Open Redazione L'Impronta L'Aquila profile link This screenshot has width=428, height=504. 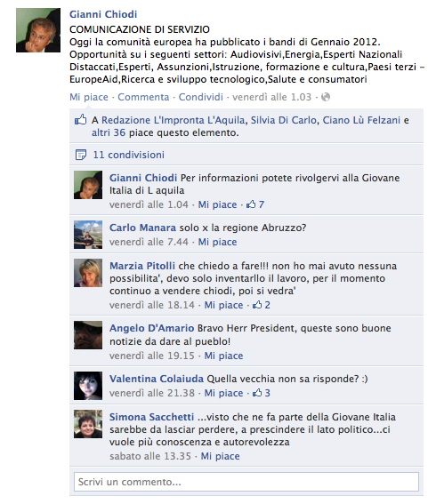tap(174, 120)
